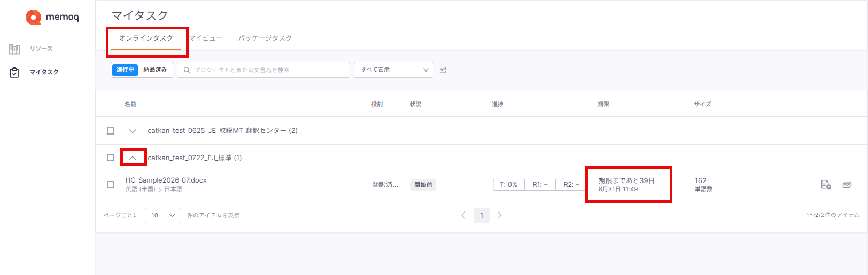Go to previous page arrow

463,215
